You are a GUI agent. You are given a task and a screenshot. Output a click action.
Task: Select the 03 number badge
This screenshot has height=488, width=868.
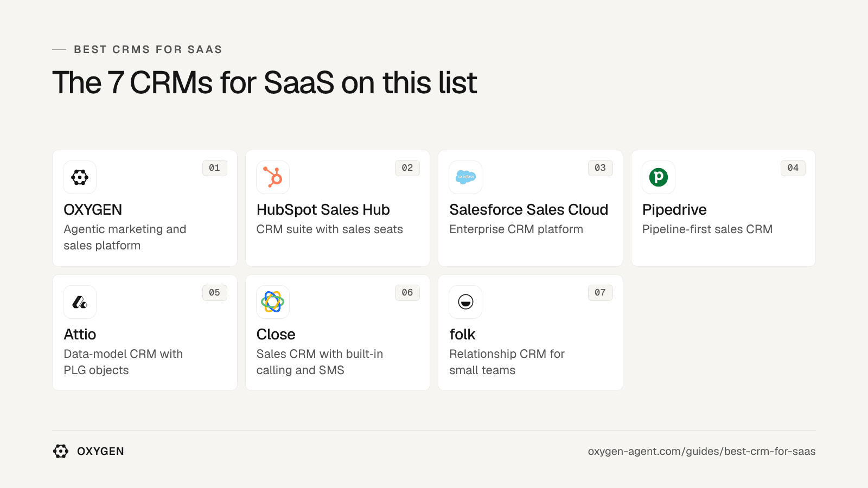click(601, 168)
